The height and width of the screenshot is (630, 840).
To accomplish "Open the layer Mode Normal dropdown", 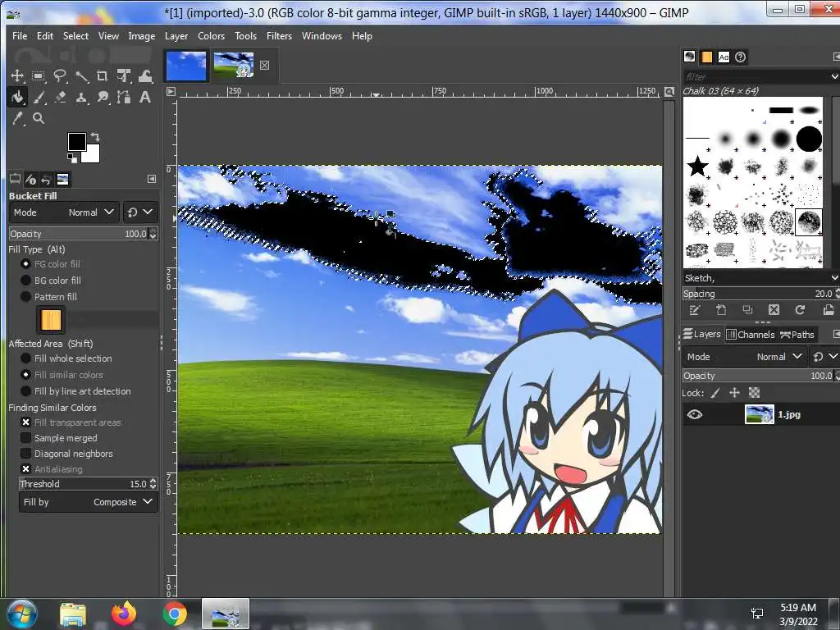I will 745,357.
